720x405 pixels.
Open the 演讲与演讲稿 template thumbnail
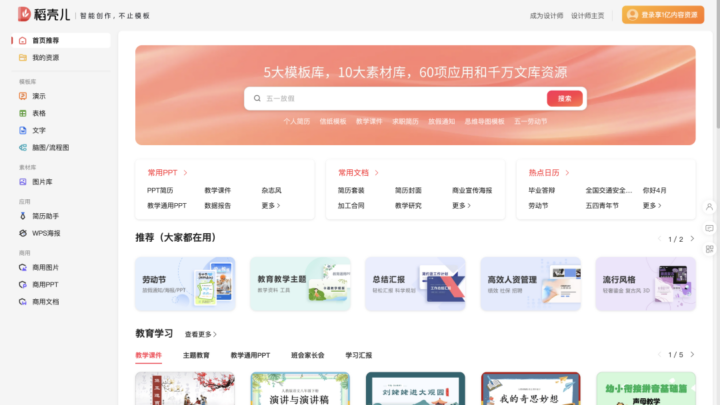coord(300,388)
